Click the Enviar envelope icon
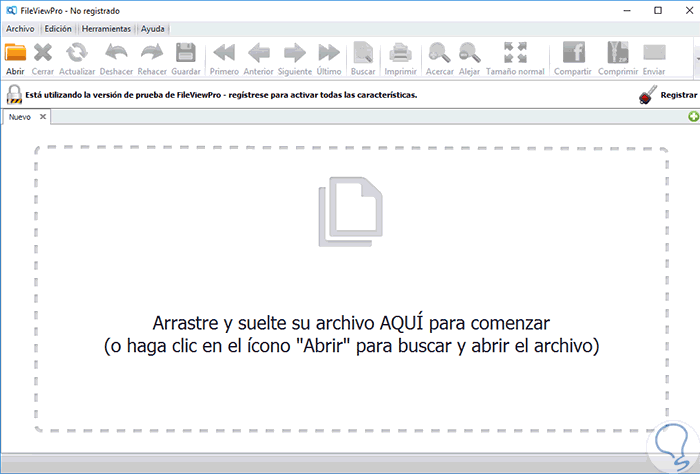Screen dimensions: 700x474 tap(654, 53)
